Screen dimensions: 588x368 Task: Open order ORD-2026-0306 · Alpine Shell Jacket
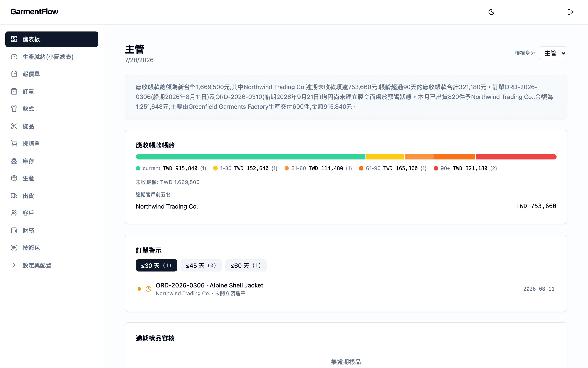pos(346,289)
